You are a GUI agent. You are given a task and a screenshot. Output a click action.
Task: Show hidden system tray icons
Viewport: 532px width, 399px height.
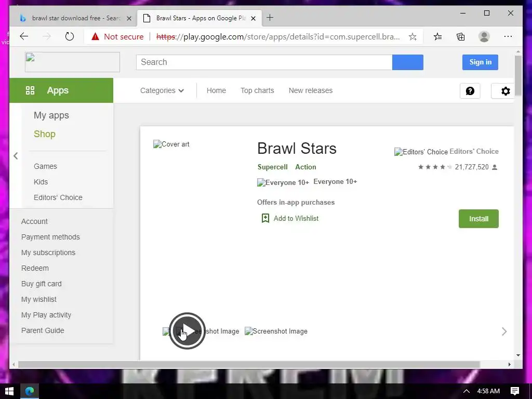click(x=467, y=391)
